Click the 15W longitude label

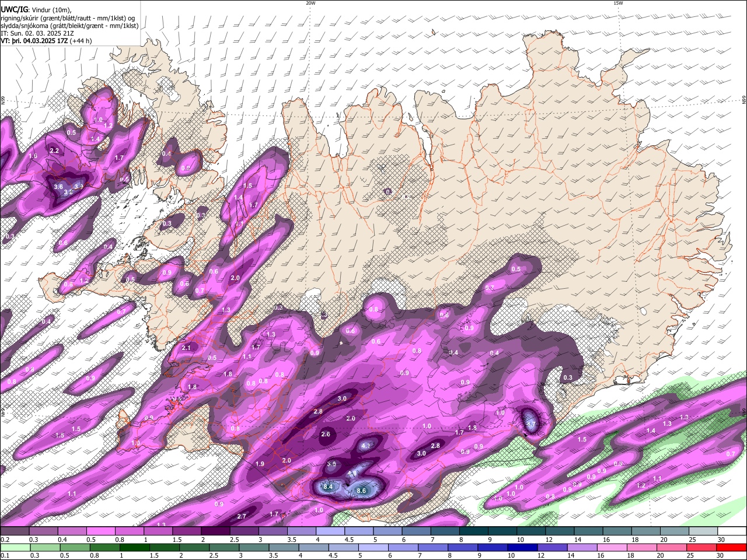[x=618, y=3]
